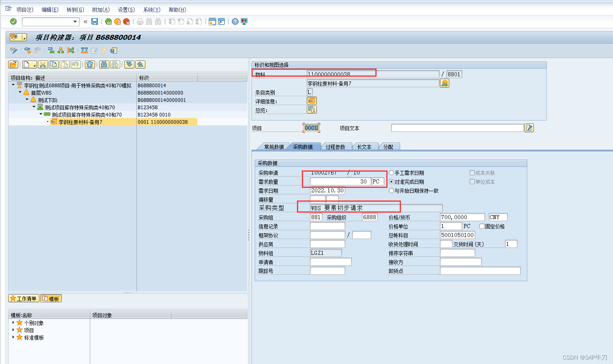The height and width of the screenshot is (364, 613).
Task: Switch to the 长文本 tab
Action: 364,147
